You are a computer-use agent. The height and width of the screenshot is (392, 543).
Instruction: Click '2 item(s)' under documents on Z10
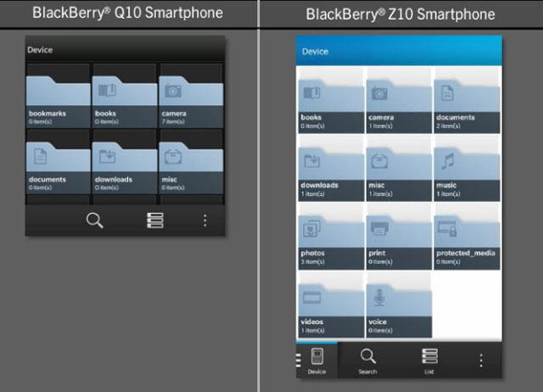[448, 126]
